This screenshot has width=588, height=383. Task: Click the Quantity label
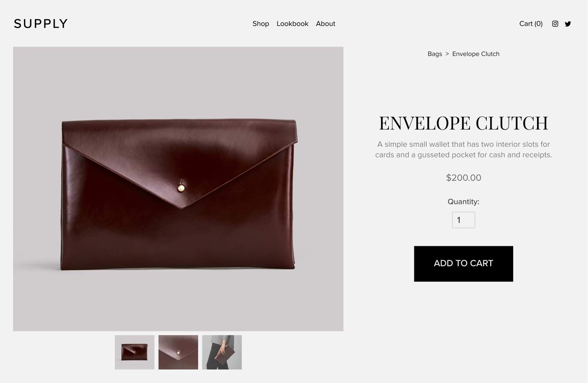tap(464, 202)
